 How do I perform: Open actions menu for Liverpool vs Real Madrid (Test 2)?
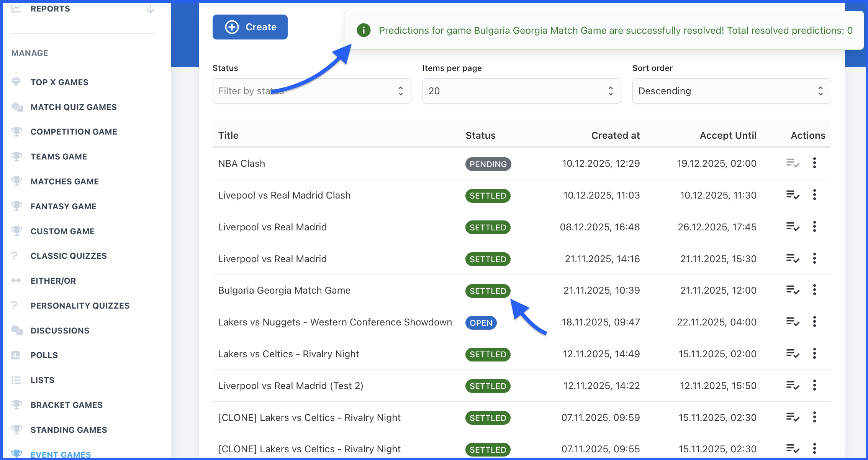pos(814,386)
